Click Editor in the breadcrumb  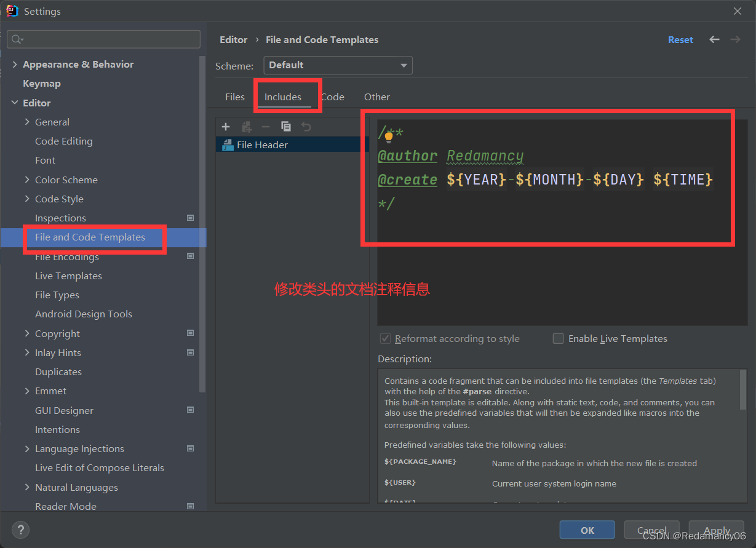(x=234, y=39)
